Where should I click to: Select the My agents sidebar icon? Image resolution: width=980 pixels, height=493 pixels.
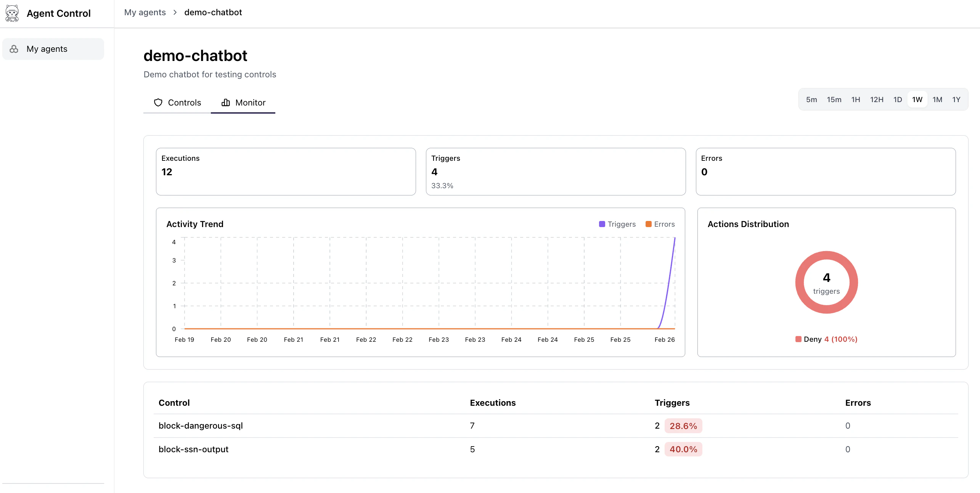click(14, 49)
